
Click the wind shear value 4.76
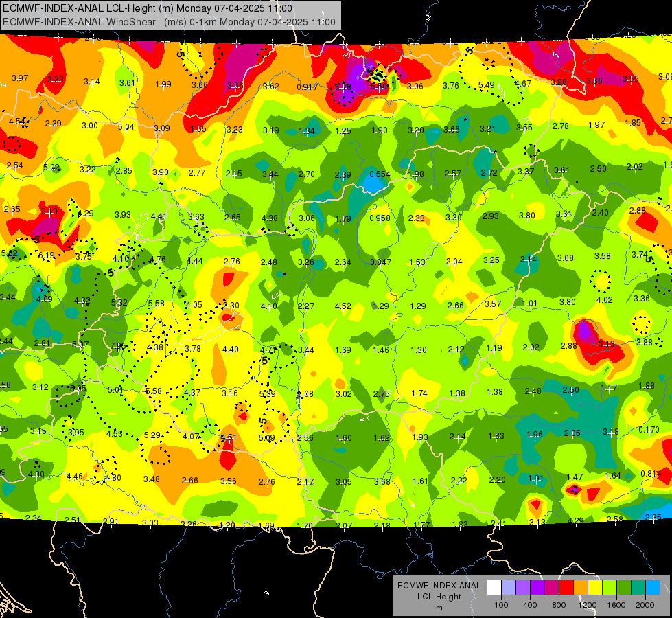click(157, 260)
